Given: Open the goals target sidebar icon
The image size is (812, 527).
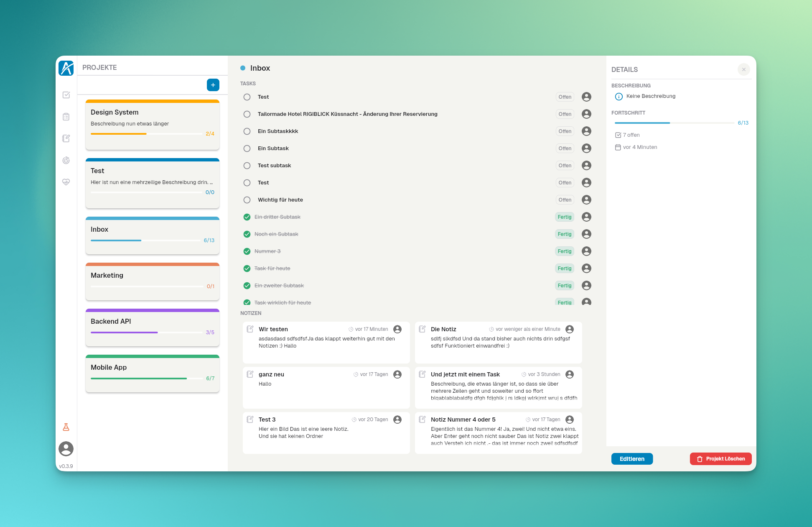Looking at the screenshot, I should 66,160.
